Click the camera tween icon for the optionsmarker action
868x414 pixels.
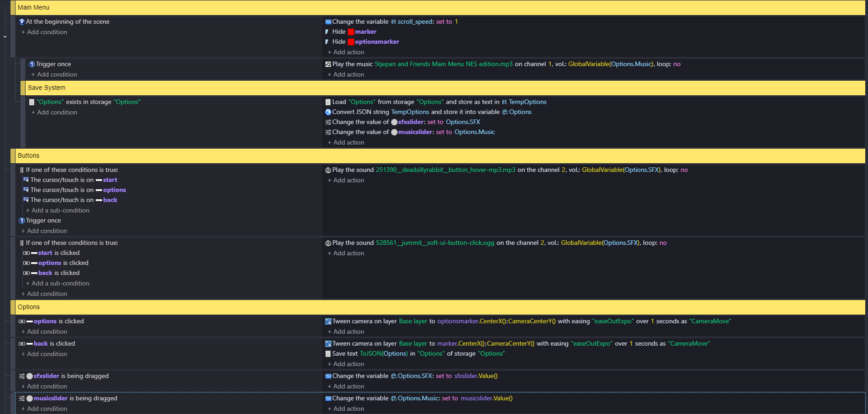[x=328, y=321]
